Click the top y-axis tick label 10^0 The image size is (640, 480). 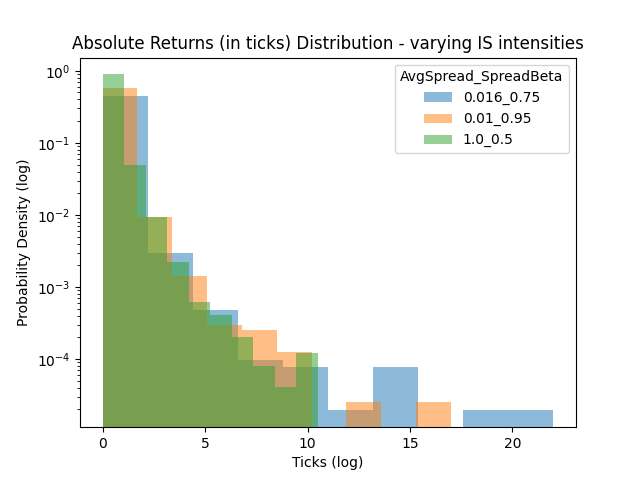(56, 72)
